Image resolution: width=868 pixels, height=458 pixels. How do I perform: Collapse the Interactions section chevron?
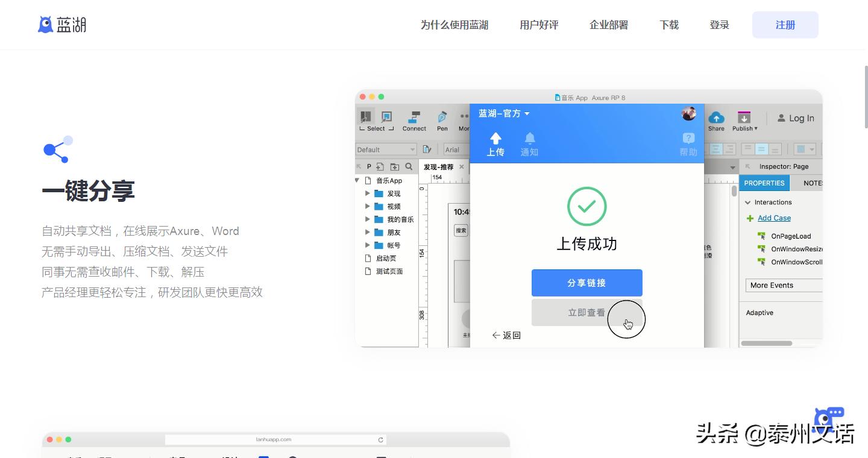coord(749,202)
